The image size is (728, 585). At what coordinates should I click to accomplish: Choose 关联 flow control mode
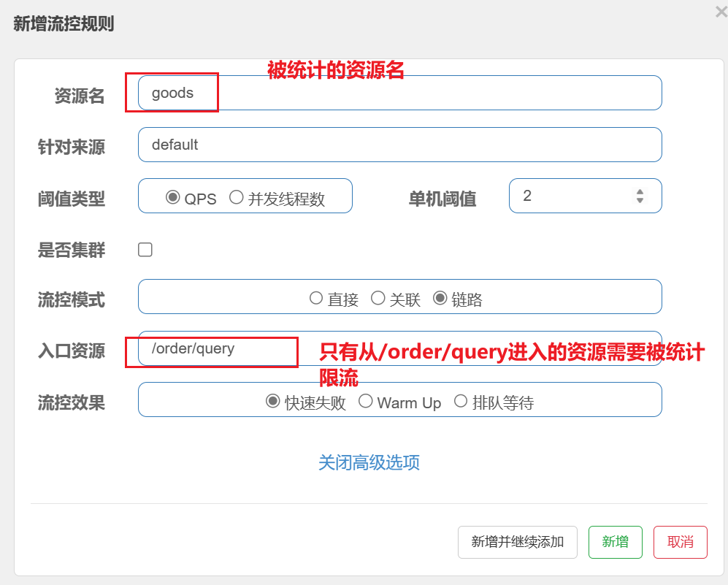(x=378, y=298)
